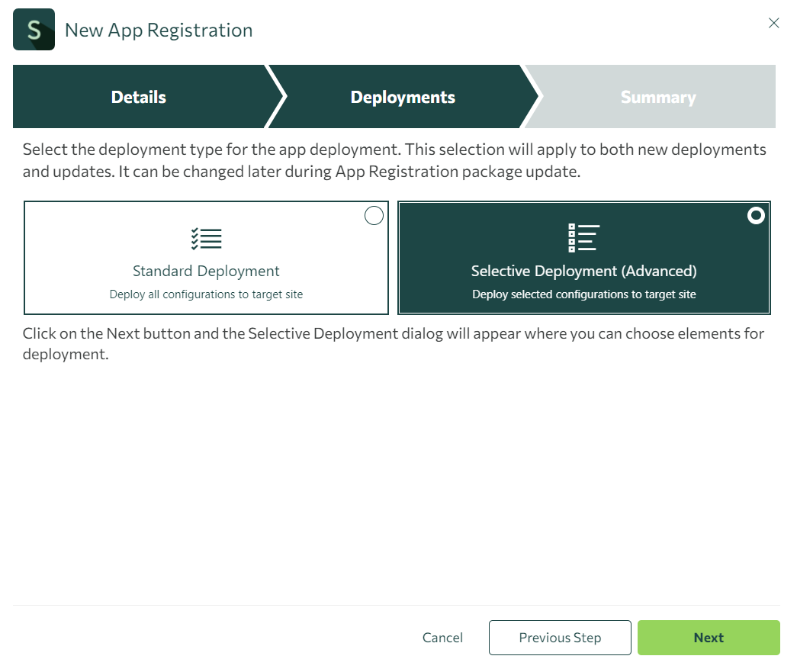
Task: Choose the Selective Deployment (Advanced) card
Action: pos(583,257)
